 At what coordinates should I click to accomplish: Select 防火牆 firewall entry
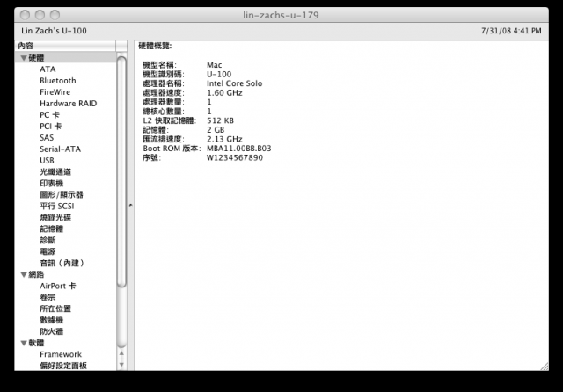(x=51, y=331)
